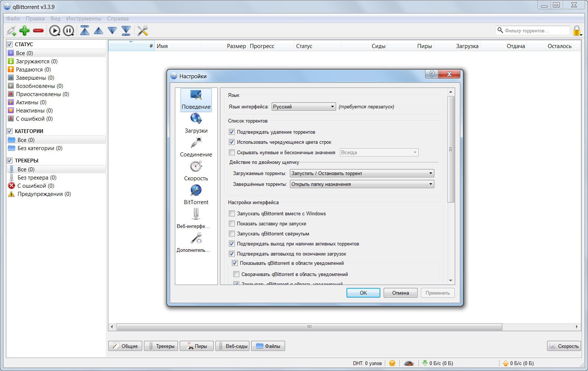Switch to the Трекеры bottom tab

161,346
